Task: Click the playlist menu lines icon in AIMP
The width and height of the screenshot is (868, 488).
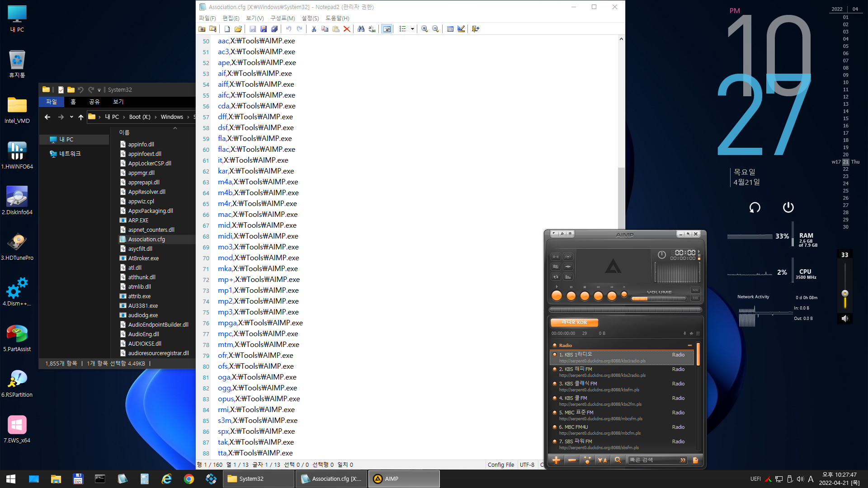Action: [698, 333]
